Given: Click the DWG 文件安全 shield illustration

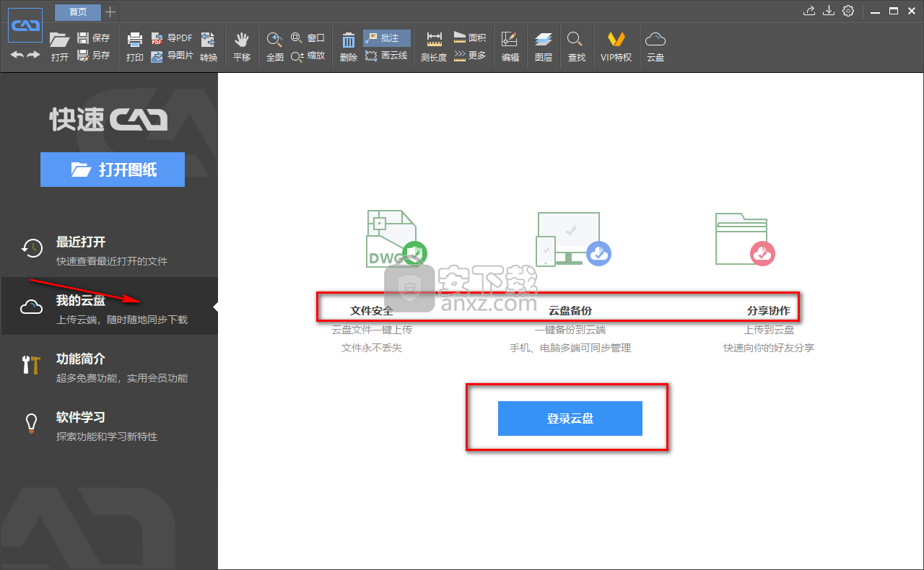Looking at the screenshot, I should point(396,237).
